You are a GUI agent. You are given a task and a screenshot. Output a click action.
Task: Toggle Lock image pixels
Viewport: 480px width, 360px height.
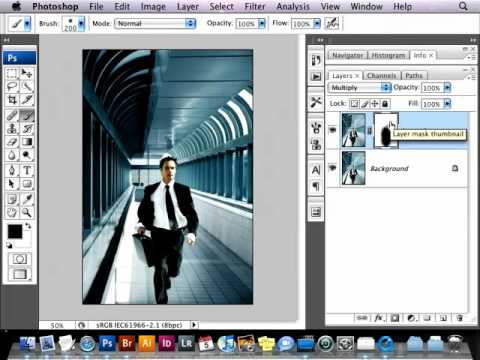pyautogui.click(x=365, y=104)
